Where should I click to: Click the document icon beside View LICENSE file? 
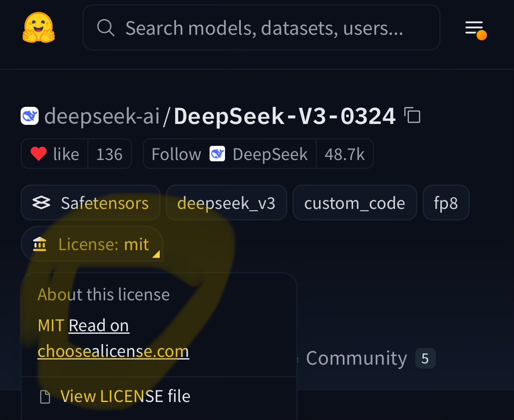point(44,396)
